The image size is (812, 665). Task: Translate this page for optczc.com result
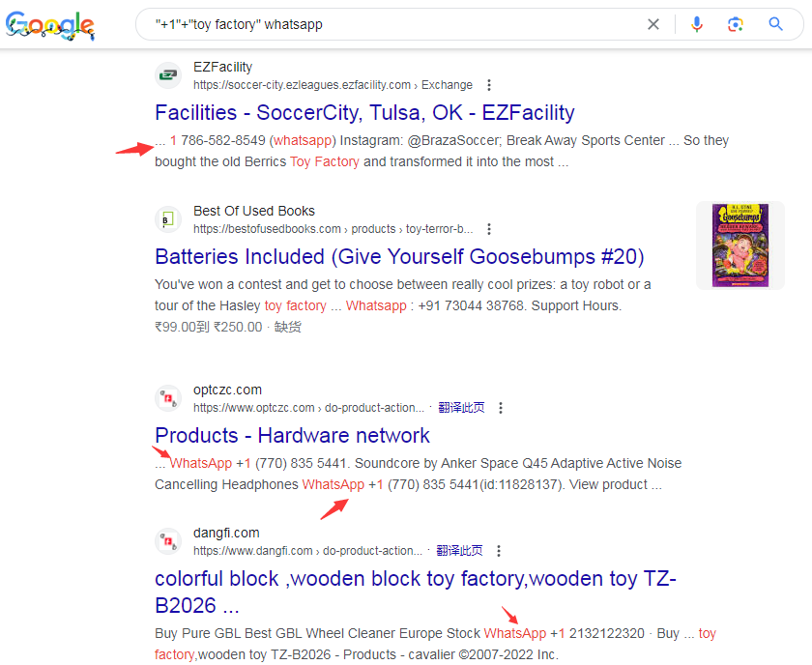click(461, 408)
